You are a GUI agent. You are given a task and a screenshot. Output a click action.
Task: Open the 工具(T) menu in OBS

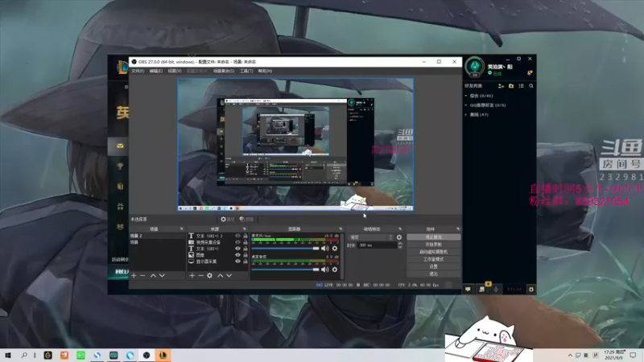246,71
